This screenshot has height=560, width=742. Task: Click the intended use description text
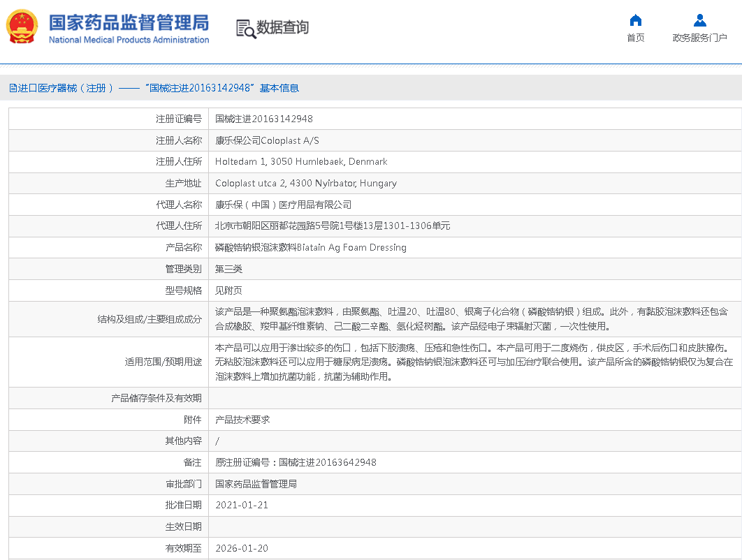[474, 362]
